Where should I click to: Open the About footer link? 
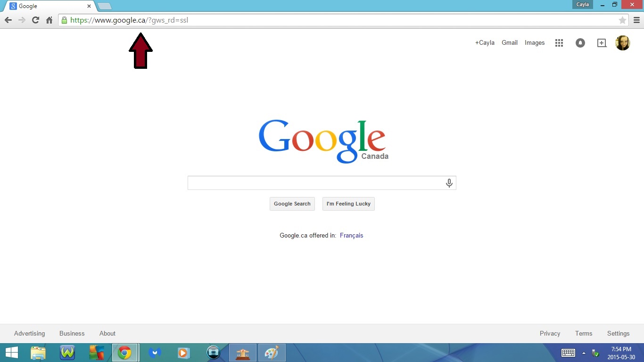click(107, 333)
